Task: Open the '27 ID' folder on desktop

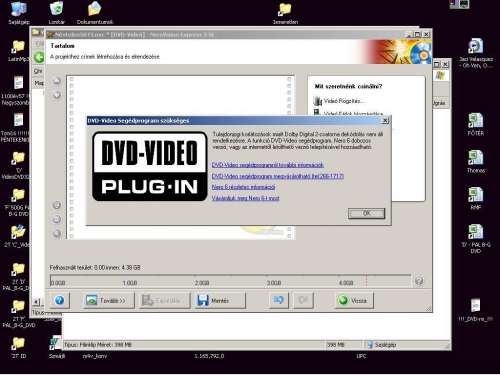Action: tap(19, 348)
